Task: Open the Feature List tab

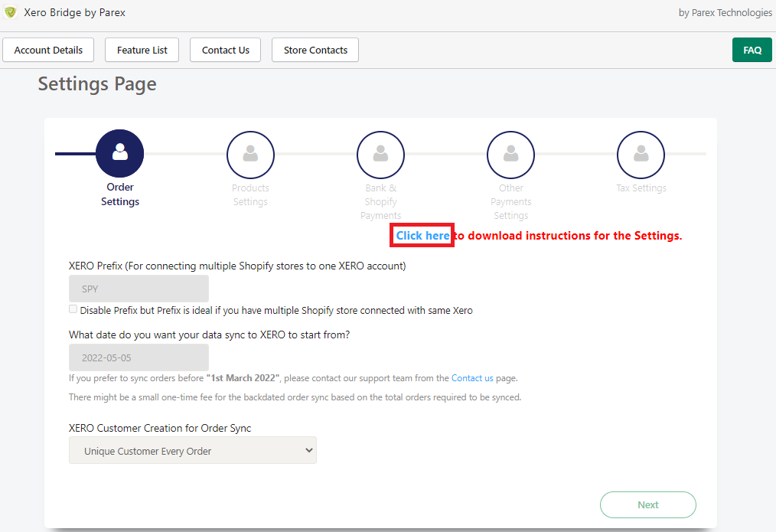Action: (x=142, y=50)
